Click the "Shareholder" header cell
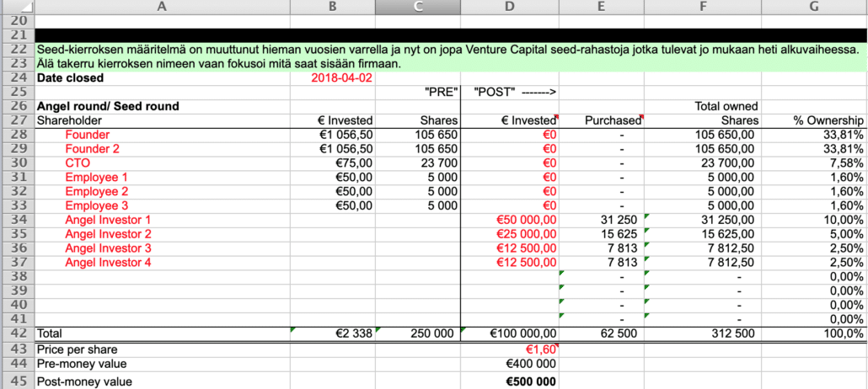The image size is (868, 389). tap(162, 120)
